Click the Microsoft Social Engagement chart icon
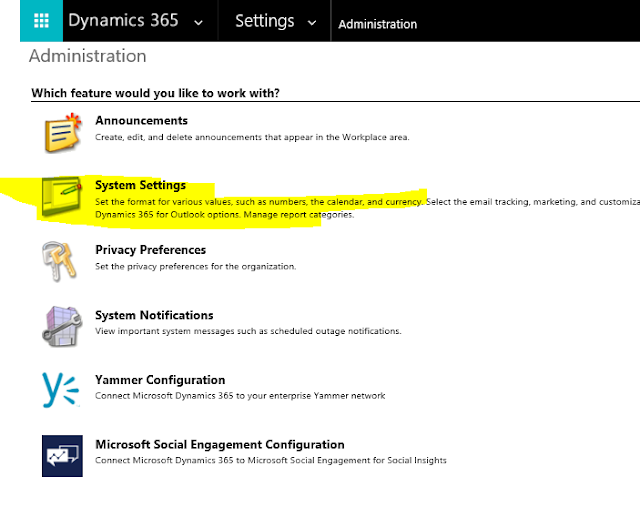 coord(62,456)
